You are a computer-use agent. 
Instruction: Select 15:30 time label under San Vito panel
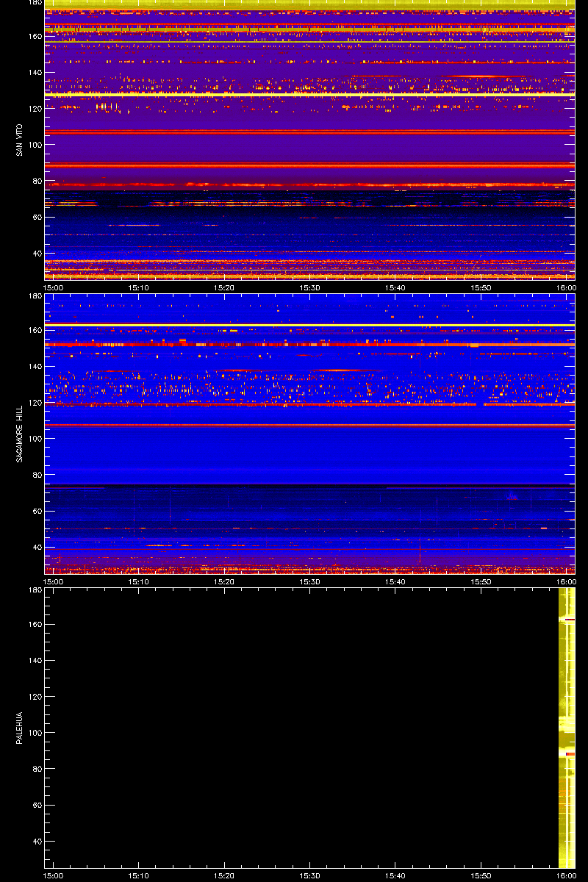pyautogui.click(x=310, y=287)
